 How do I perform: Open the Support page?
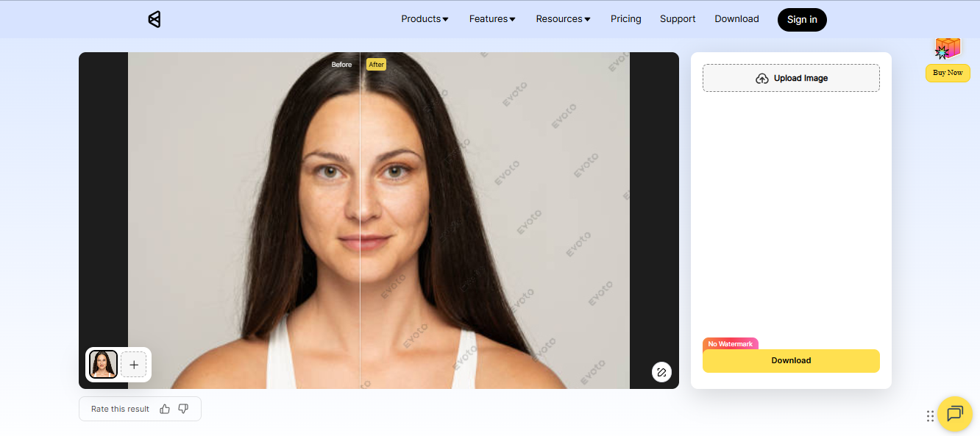678,19
